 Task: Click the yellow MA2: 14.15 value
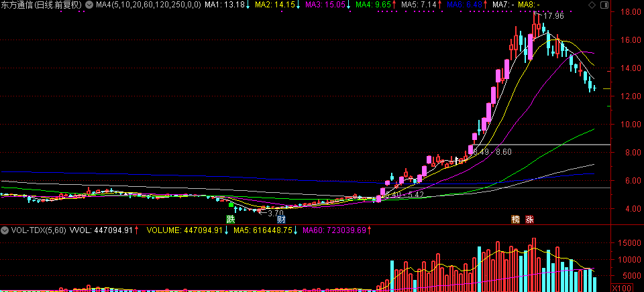pos(275,5)
